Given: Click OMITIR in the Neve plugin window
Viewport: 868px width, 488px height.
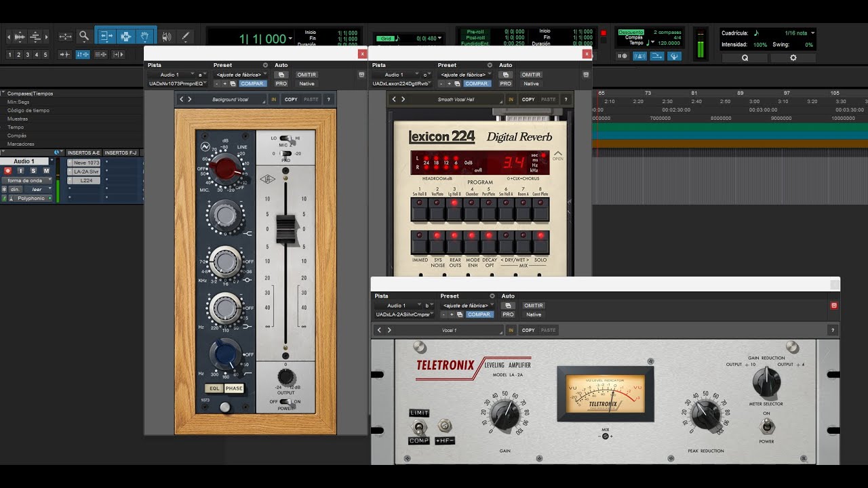Looking at the screenshot, I should pyautogui.click(x=307, y=75).
